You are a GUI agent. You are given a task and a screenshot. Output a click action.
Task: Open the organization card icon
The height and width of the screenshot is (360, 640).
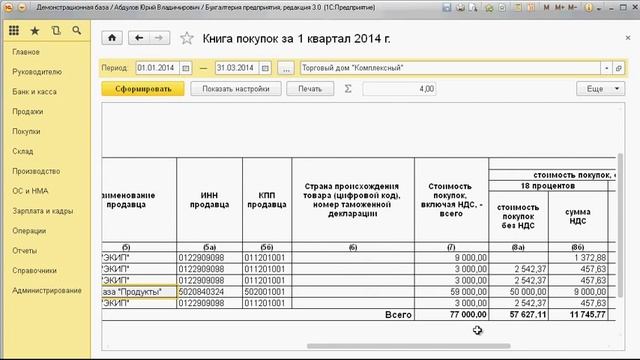618,68
